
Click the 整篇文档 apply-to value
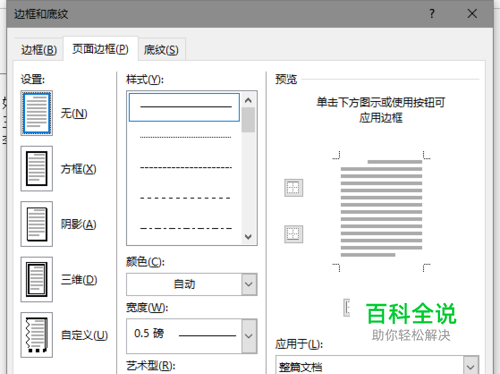300,367
